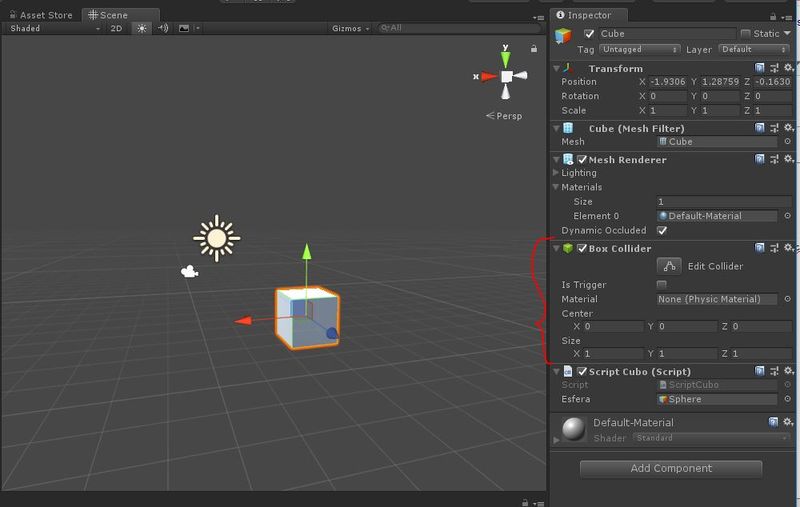Enable the Is Trigger checkbox
The image size is (800, 507).
tap(662, 285)
